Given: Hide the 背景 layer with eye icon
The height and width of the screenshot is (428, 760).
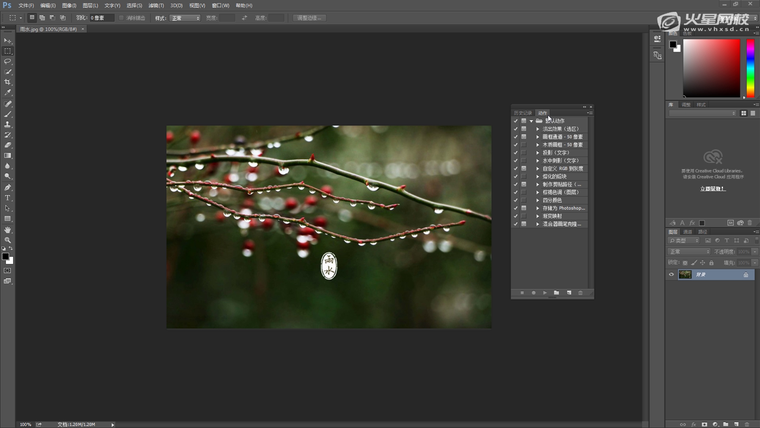Looking at the screenshot, I should tap(672, 275).
